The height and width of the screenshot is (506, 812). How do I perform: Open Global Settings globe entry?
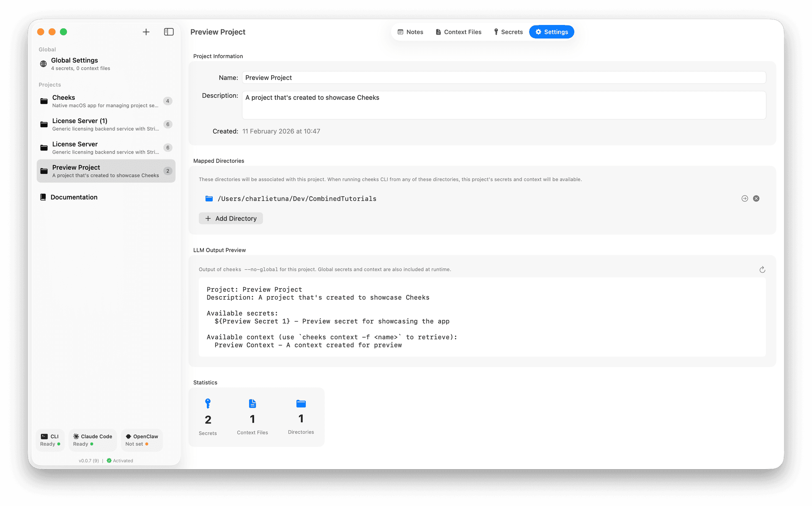coord(74,64)
